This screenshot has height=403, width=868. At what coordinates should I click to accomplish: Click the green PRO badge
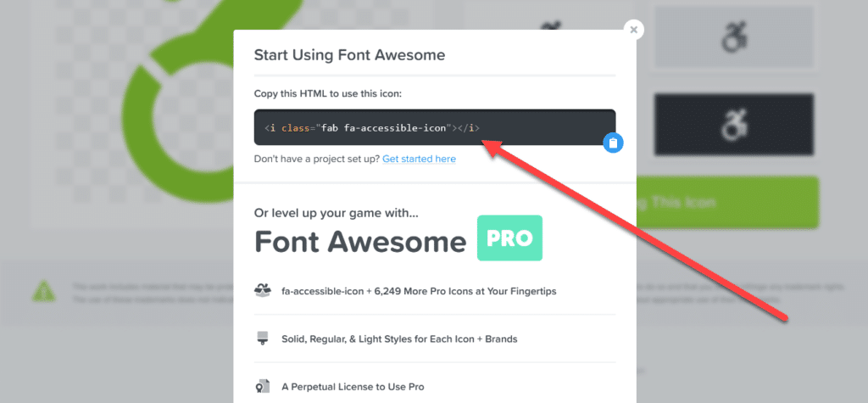pyautogui.click(x=509, y=238)
